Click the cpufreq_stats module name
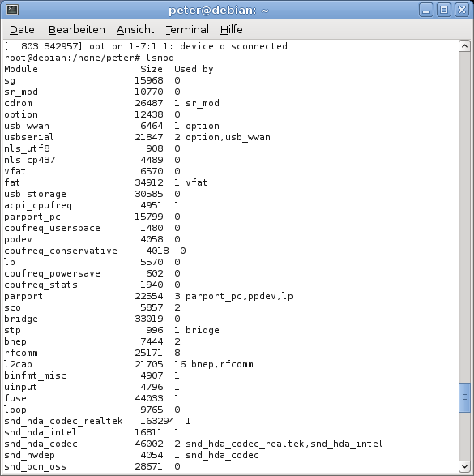Viewport: 474px width, 476px height. click(x=41, y=285)
